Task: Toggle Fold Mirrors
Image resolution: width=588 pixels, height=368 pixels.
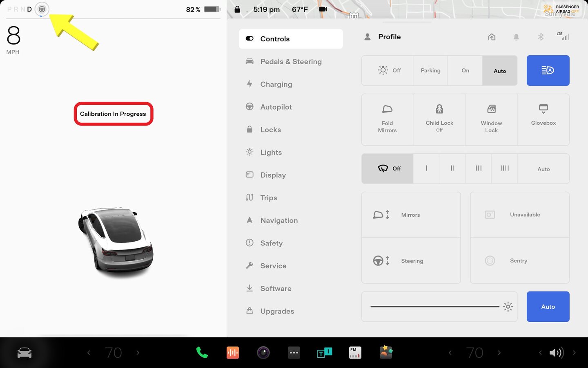Action: [388, 119]
